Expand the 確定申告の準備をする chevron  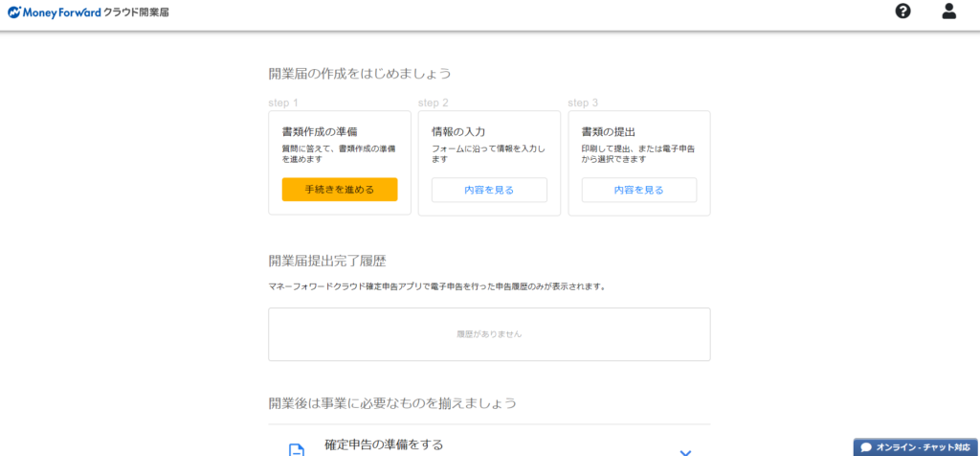[685, 451]
